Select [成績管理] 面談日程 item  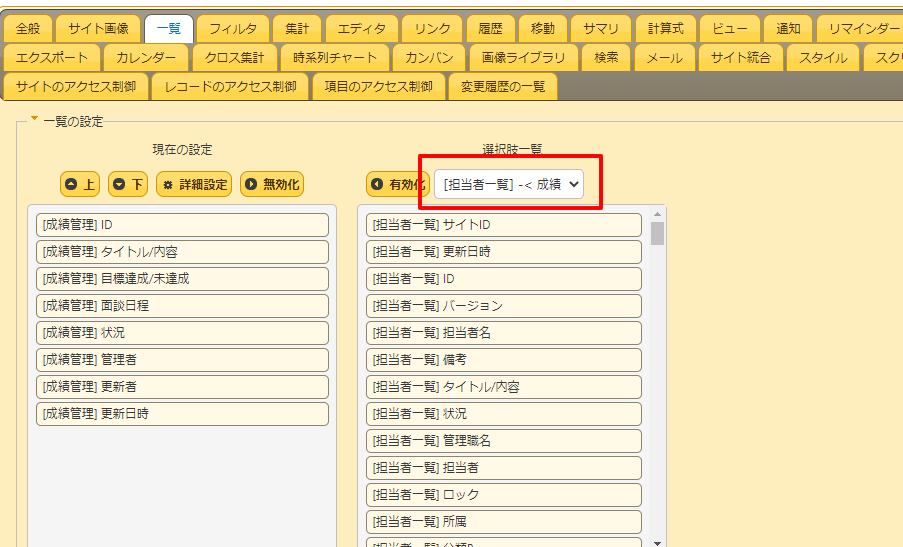pos(183,306)
